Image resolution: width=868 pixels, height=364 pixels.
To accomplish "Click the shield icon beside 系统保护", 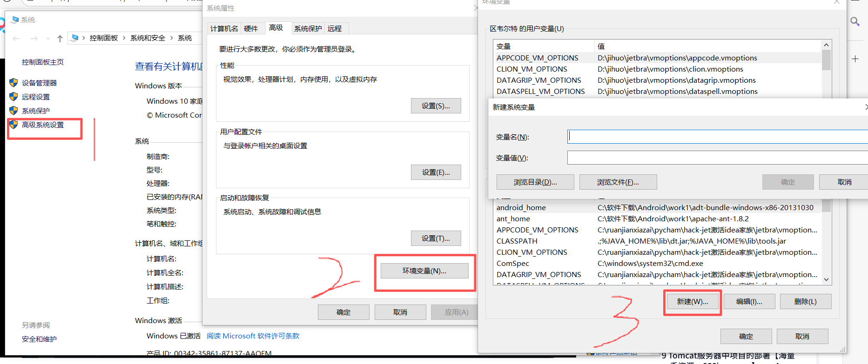I will [x=13, y=111].
